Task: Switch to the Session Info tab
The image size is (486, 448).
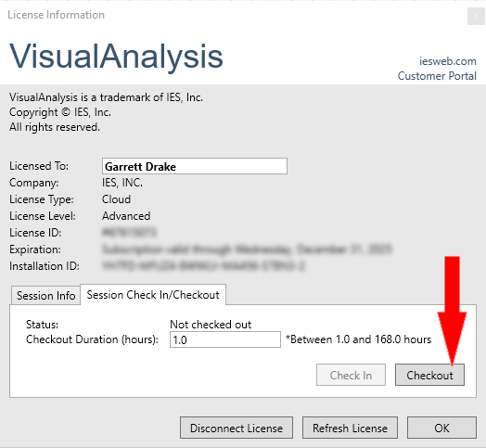Action: click(45, 296)
